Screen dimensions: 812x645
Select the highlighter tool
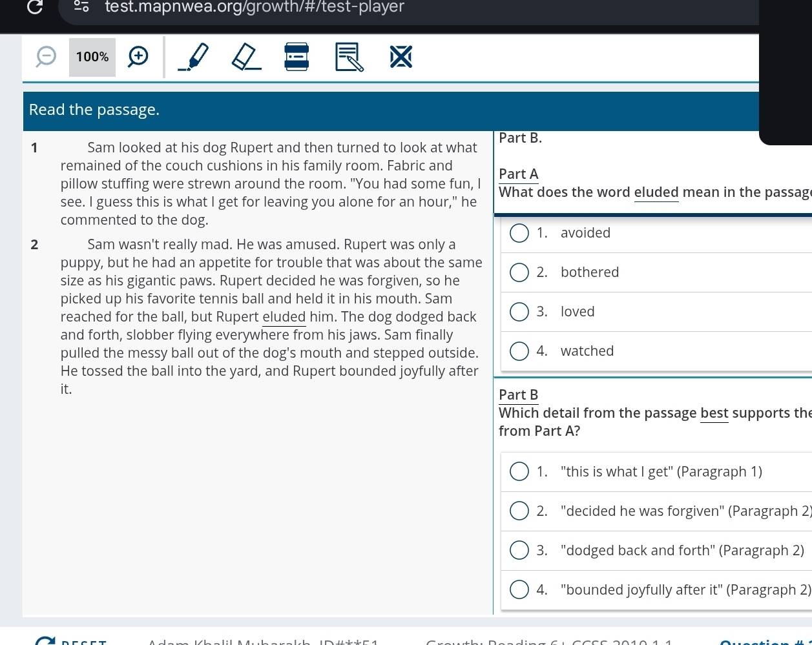point(193,57)
